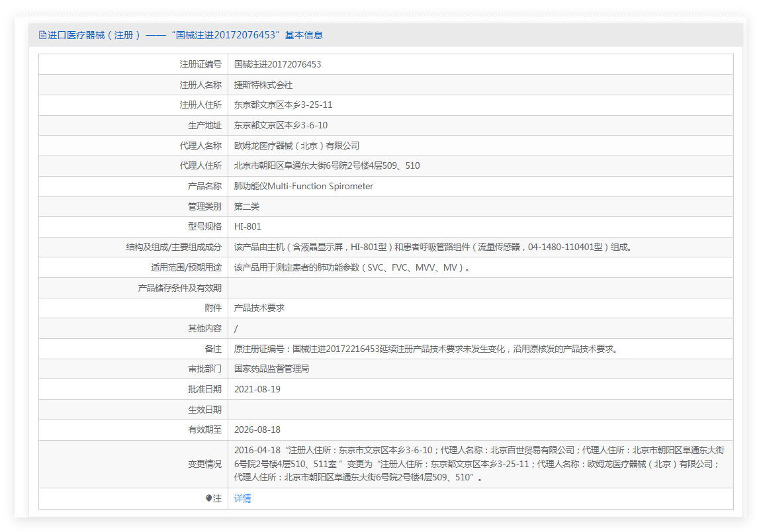This screenshot has height=532, width=761.
Task: Click approval department 国家药品监督管理局
Action: point(271,369)
